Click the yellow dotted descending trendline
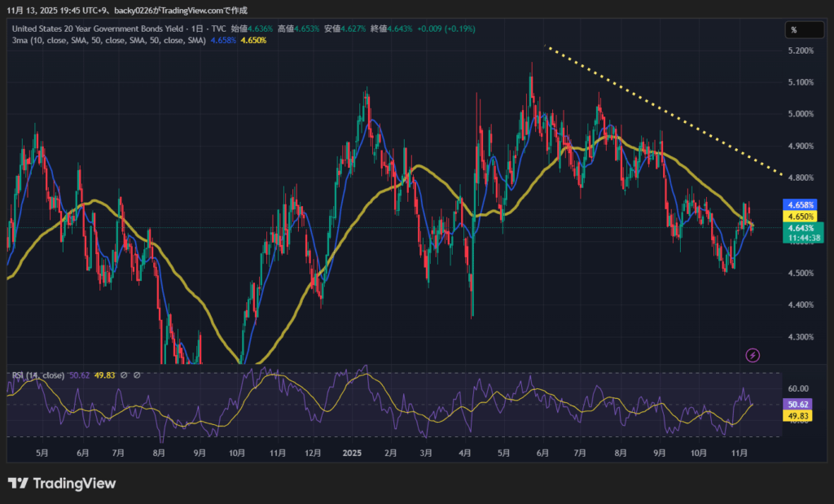The width and height of the screenshot is (834, 504). tap(664, 111)
